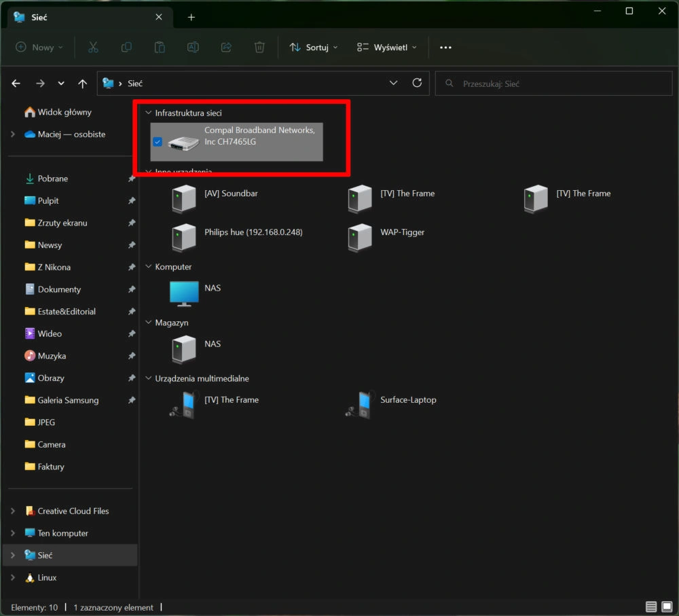Open JPEG folder in sidebar

coord(46,422)
